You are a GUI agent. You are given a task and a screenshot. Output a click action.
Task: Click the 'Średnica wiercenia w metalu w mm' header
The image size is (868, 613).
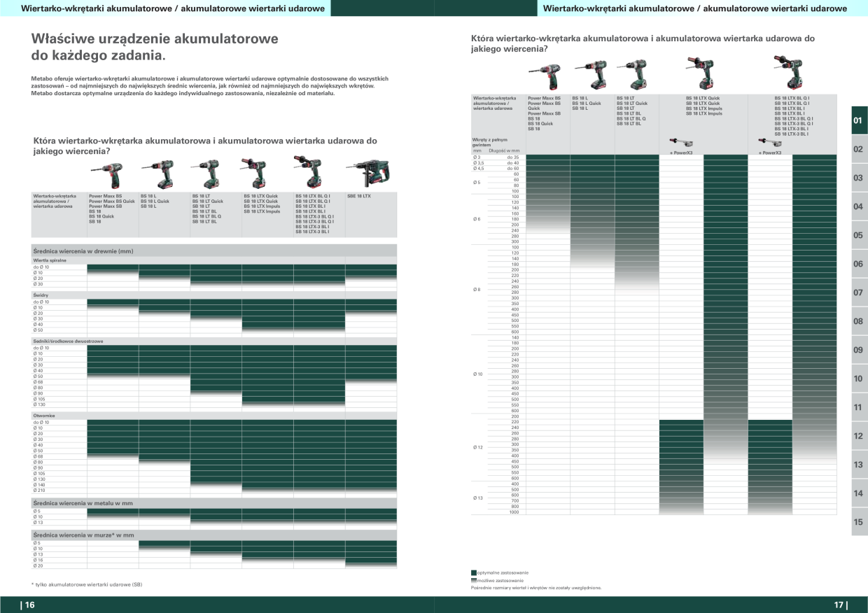coord(214,502)
